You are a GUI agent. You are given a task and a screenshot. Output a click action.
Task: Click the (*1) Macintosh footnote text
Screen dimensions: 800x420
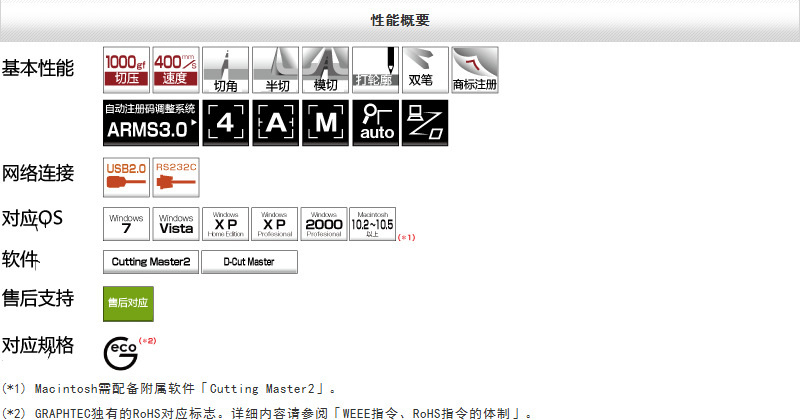[x=169, y=389]
